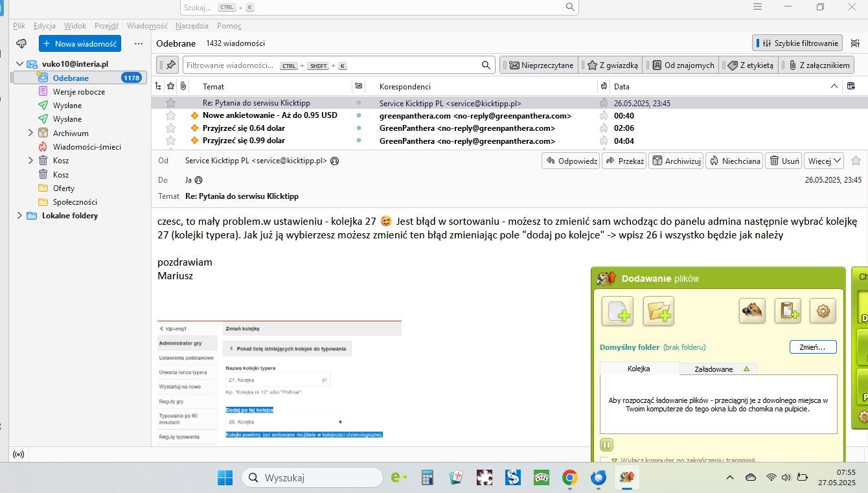The height and width of the screenshot is (493, 868).
Task: Star the Re: Pytania do serwisu Klicktipp message
Action: [170, 103]
